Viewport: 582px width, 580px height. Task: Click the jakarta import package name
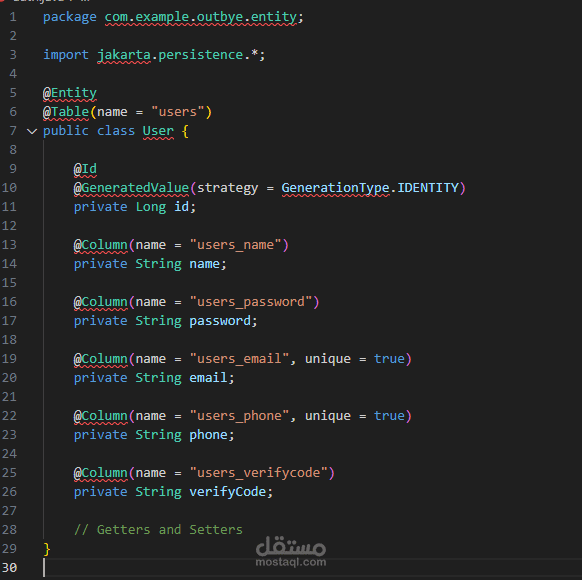(x=124, y=55)
